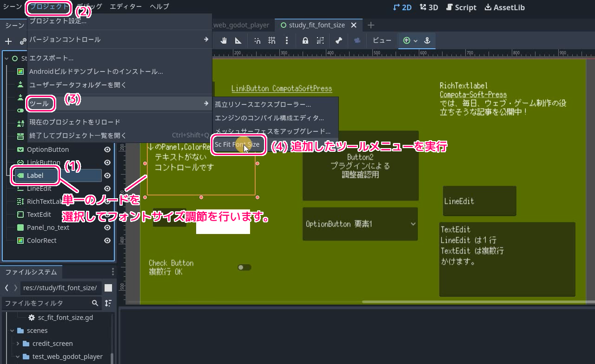Click the group selected nodes icon
The width and height of the screenshot is (595, 364).
pos(320,40)
